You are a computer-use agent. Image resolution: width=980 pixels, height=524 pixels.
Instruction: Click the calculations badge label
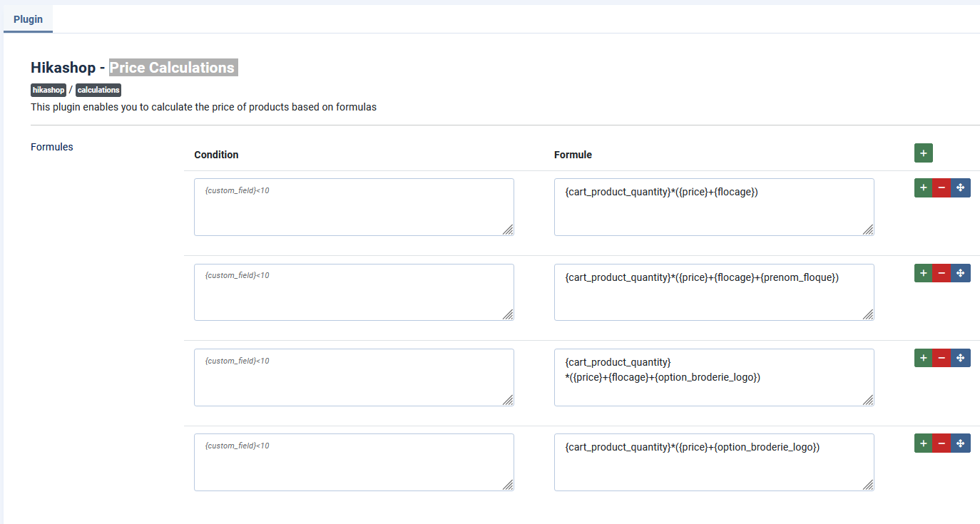tap(98, 90)
